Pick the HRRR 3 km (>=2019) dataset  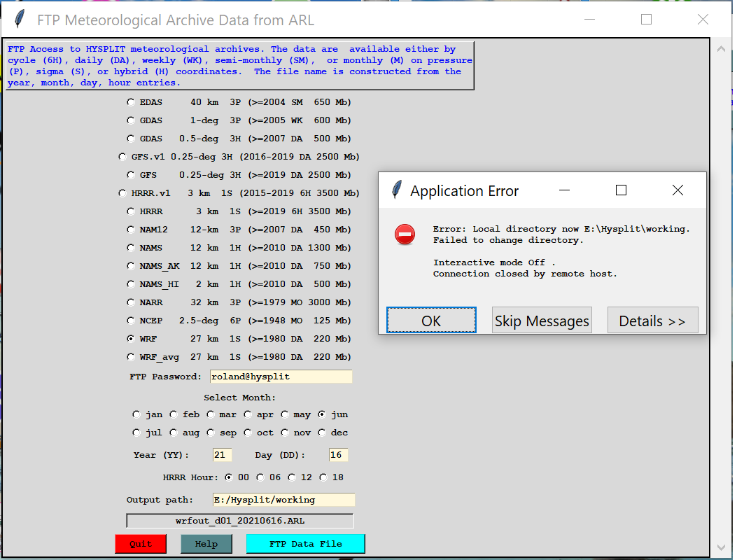pyautogui.click(x=131, y=211)
